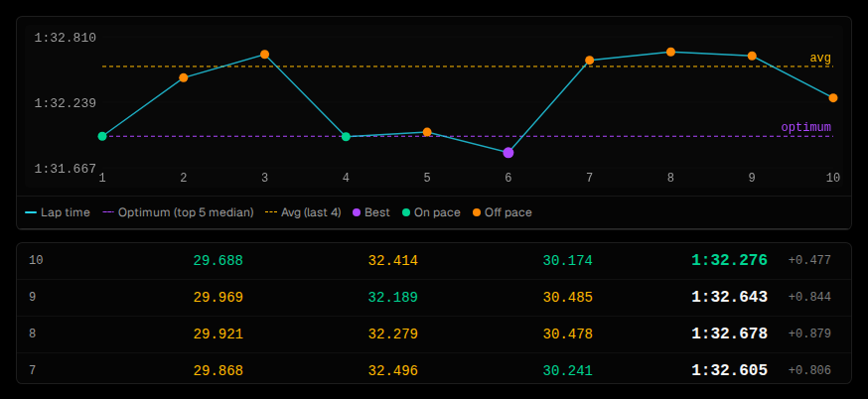Click the x-axis label for lap 3

click(264, 178)
